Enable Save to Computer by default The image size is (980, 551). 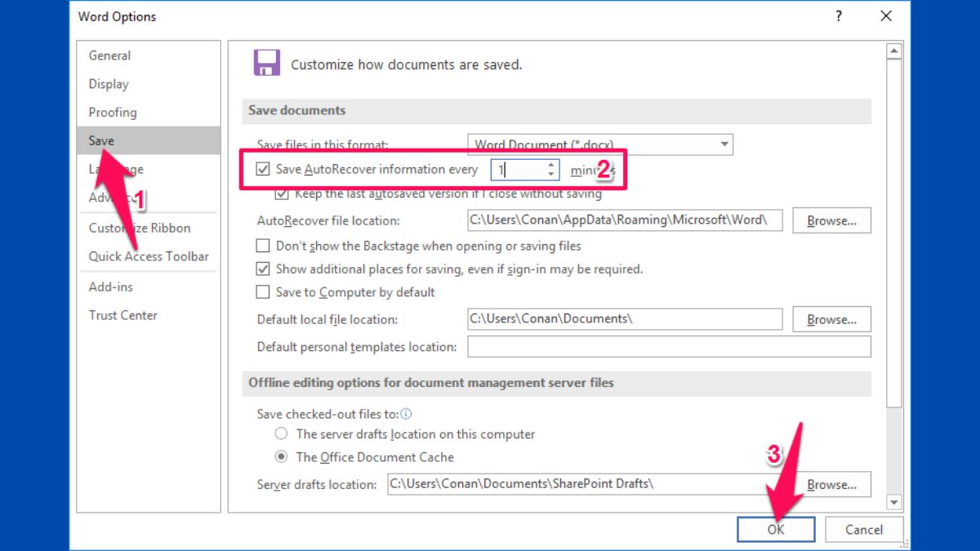(262, 291)
